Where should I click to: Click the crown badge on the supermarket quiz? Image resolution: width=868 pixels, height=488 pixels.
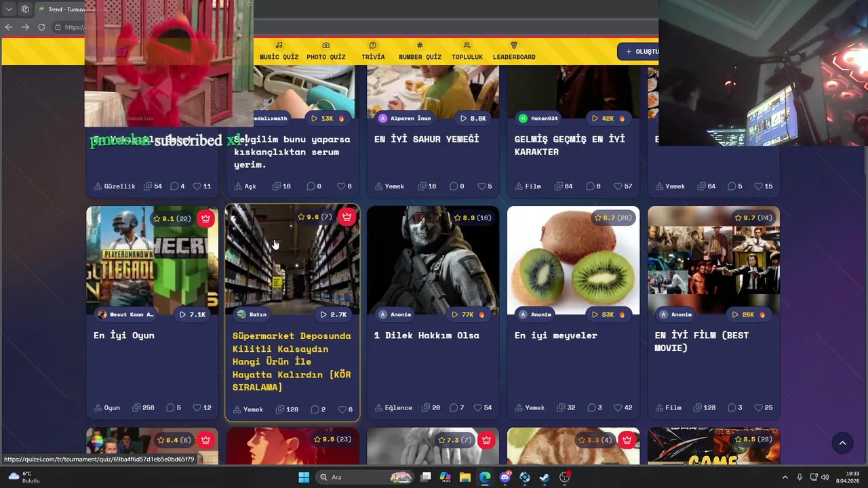[347, 217]
